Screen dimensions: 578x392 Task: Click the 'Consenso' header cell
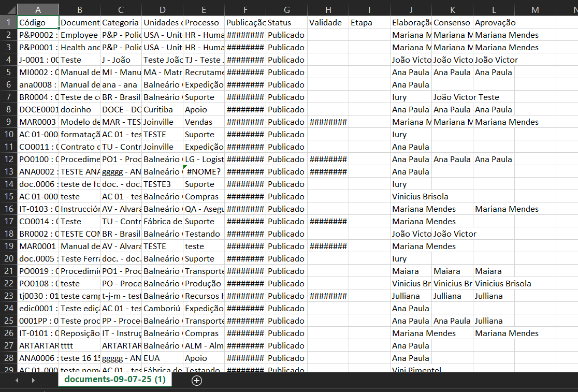pos(452,22)
